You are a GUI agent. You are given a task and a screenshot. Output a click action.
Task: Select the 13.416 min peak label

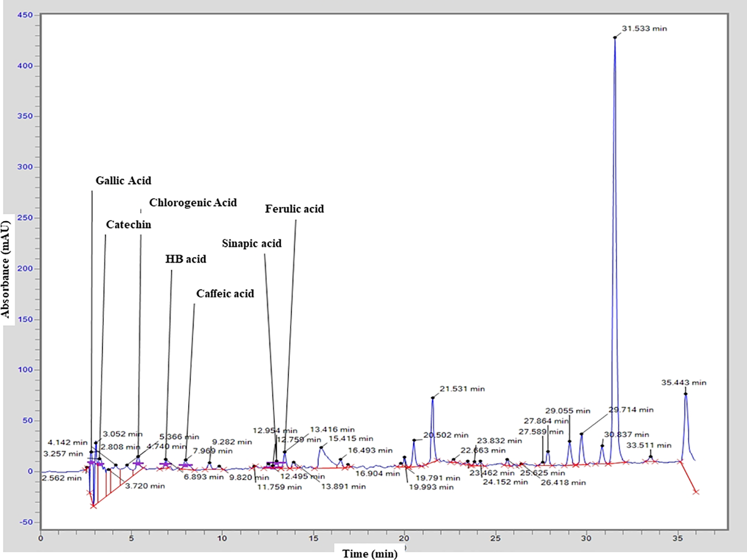[x=332, y=430]
